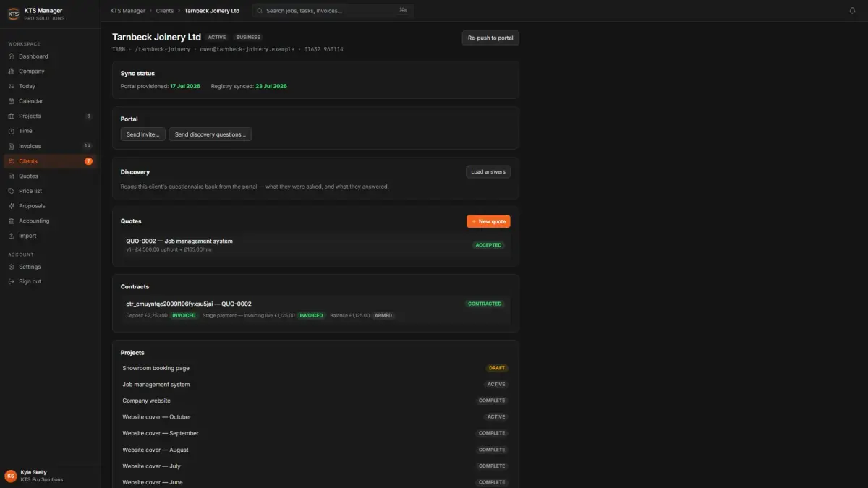The height and width of the screenshot is (488, 868).
Task: Open Website cover — August project
Action: [315, 450]
